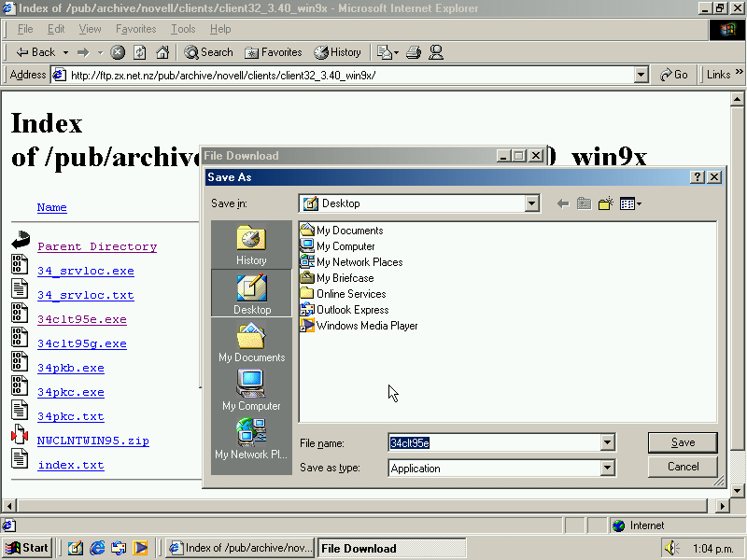Open the Search pane in Internet Explorer
Image resolution: width=747 pixels, height=560 pixels.
208,52
